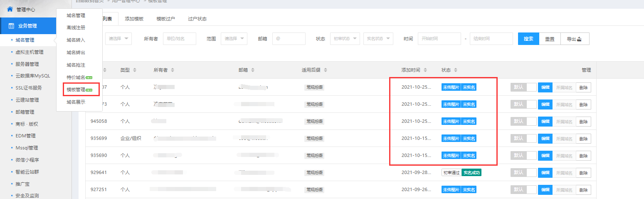
Task: Click the sort arrows next to 所有者 header
Action: 173,70
